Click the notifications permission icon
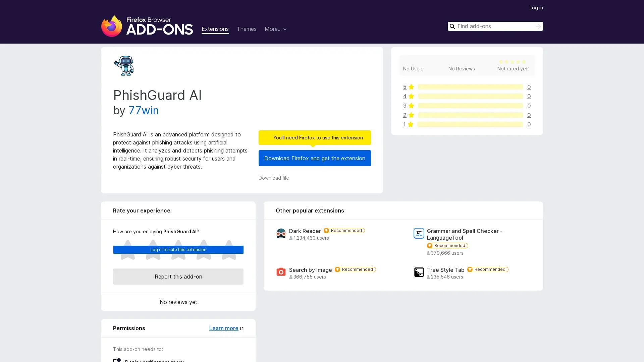Image resolution: width=644 pixels, height=362 pixels. (x=117, y=360)
